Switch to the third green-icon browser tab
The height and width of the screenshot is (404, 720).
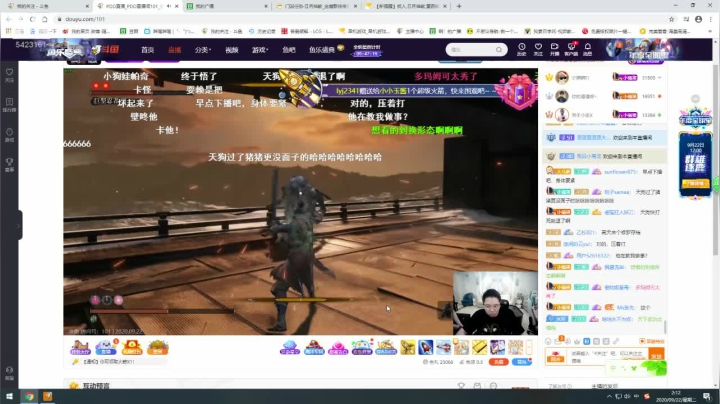click(x=227, y=6)
